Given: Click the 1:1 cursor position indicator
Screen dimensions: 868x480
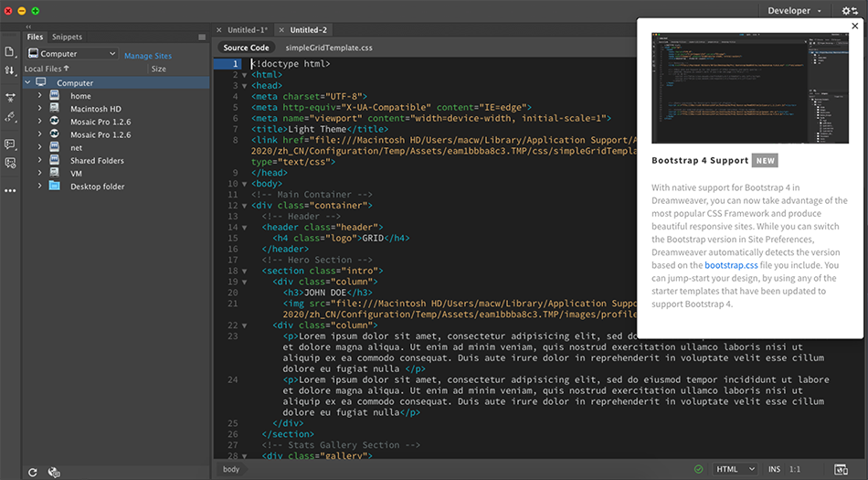Looking at the screenshot, I should click(795, 469).
